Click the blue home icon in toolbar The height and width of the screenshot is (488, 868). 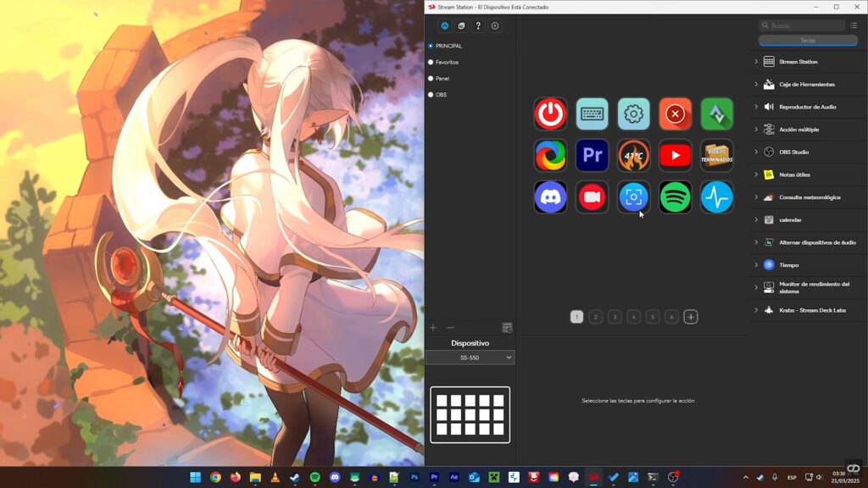coord(444,25)
